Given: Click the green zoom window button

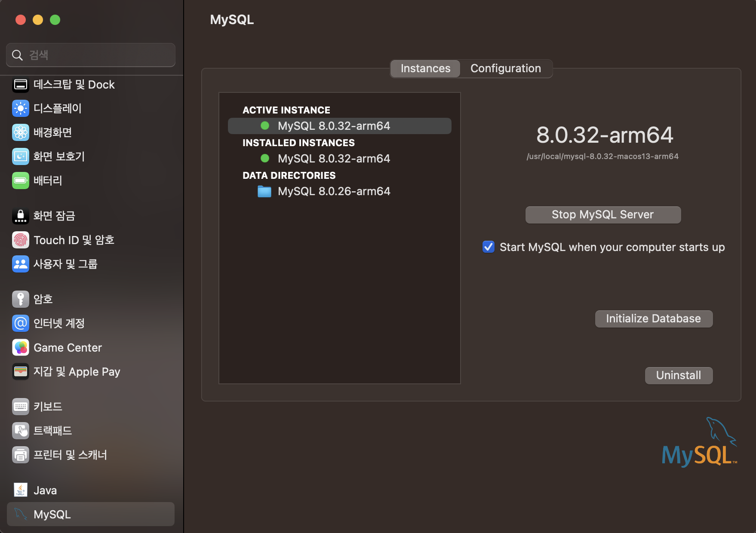Looking at the screenshot, I should tap(55, 20).
